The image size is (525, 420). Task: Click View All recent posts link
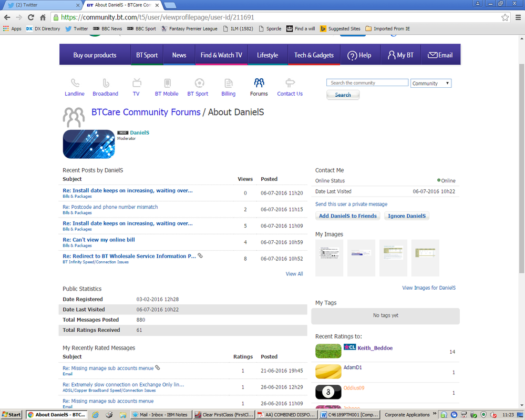pyautogui.click(x=294, y=274)
